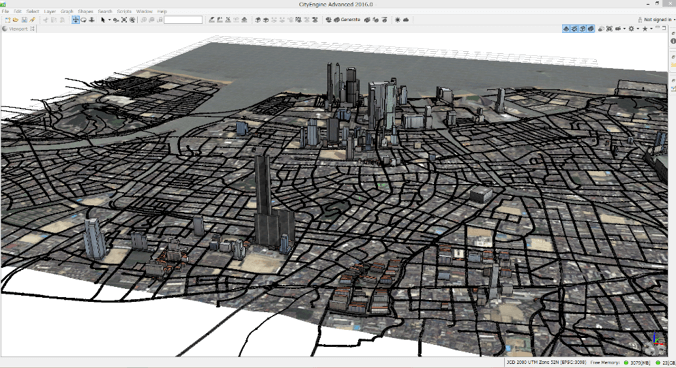
Task: Click the New scene toolbar icon
Action: 7,20
